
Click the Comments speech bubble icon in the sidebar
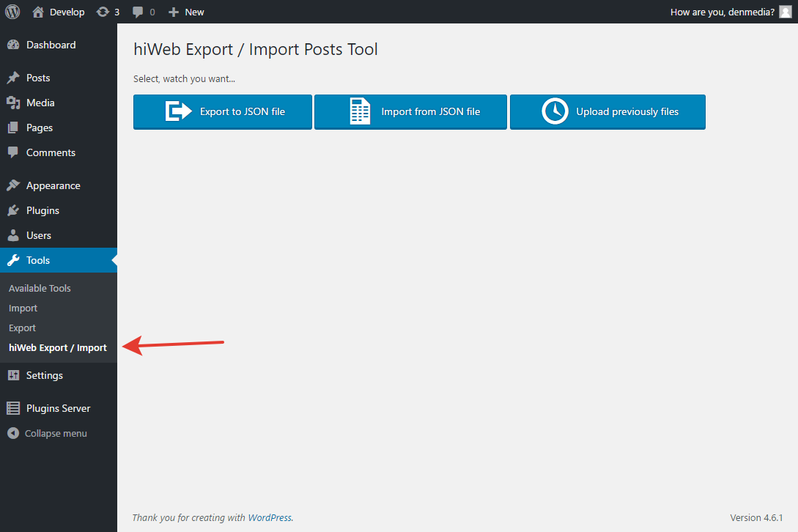click(13, 152)
